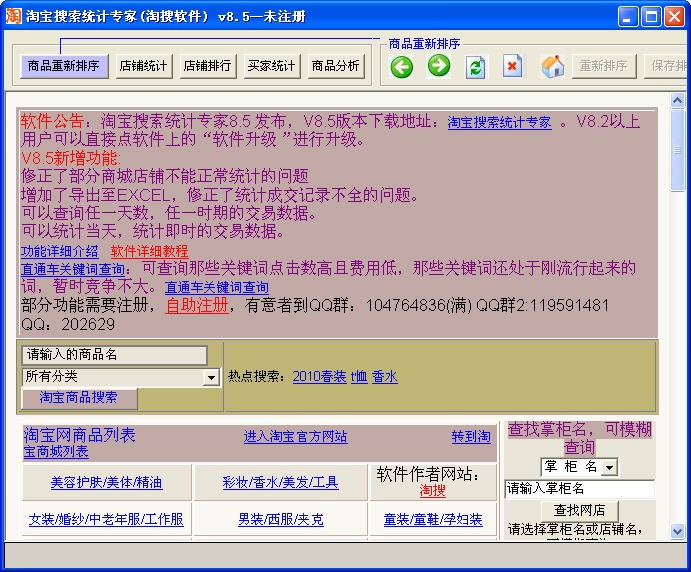
Task: Click the stop loading red X icon
Action: [x=512, y=67]
